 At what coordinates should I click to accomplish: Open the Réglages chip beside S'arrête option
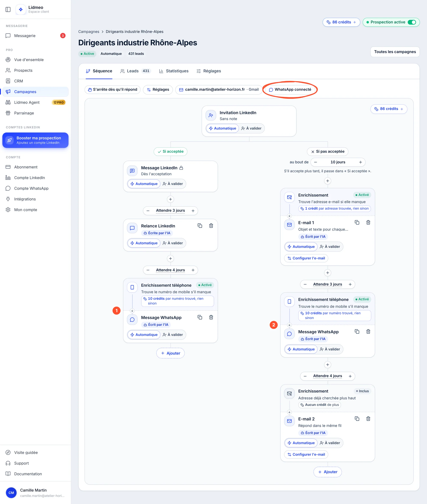[158, 90]
